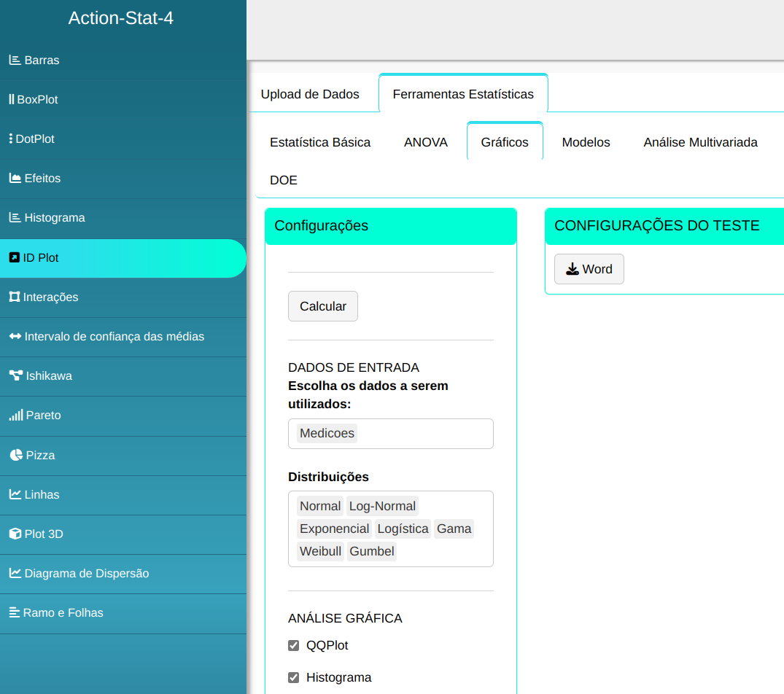Download the Word report
This screenshot has height=694, width=784.
point(589,269)
